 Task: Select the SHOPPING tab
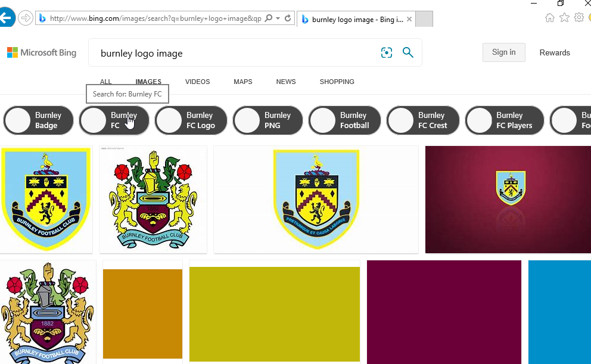tap(337, 82)
